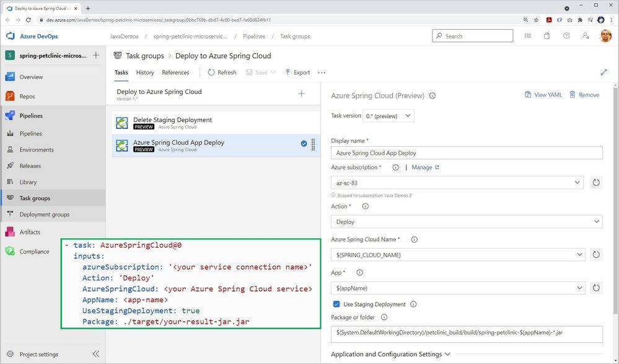Click the spring-petclinic-microservic... breadcrumb
This screenshot has height=364, width=619.
[x=190, y=37]
